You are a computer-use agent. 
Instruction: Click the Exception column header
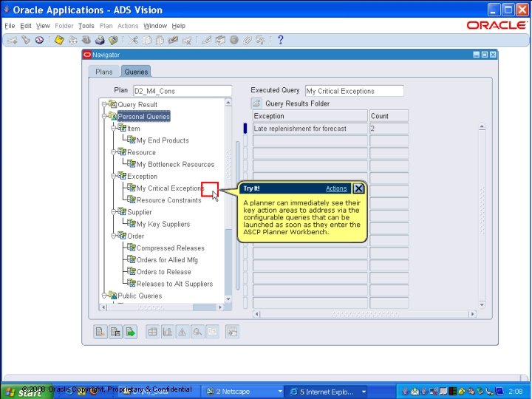pyautogui.click(x=310, y=116)
